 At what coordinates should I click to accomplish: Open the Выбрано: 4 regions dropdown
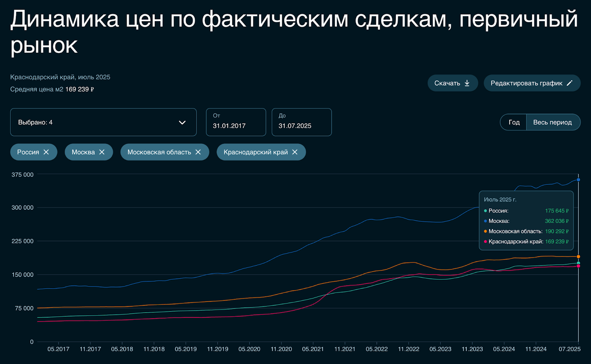(103, 122)
